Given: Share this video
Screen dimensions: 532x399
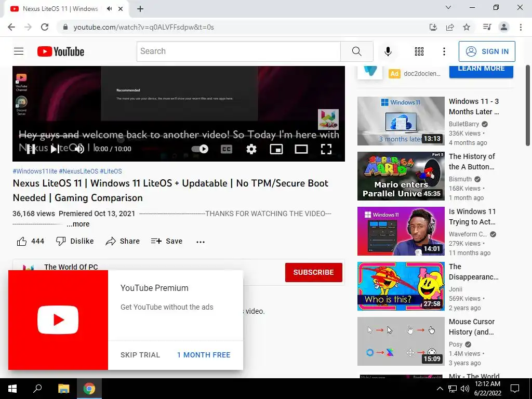Looking at the screenshot, I should (123, 241).
